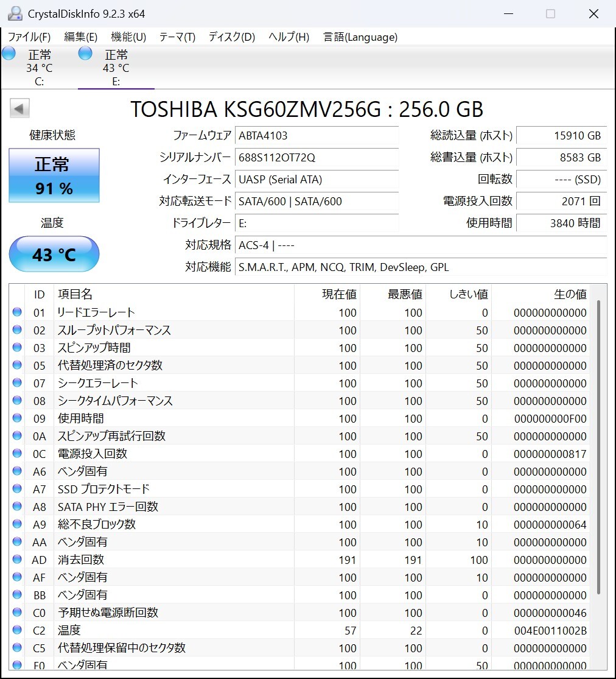Click the CrystalDiskInfo app icon in title bar
616x679 pixels.
(15, 13)
